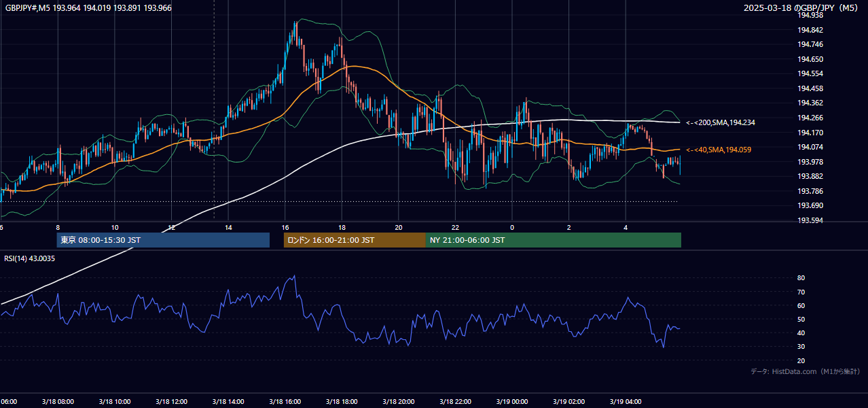Click the 3/19 02:00 time label
Screen dimensions: 868x408
click(x=569, y=402)
